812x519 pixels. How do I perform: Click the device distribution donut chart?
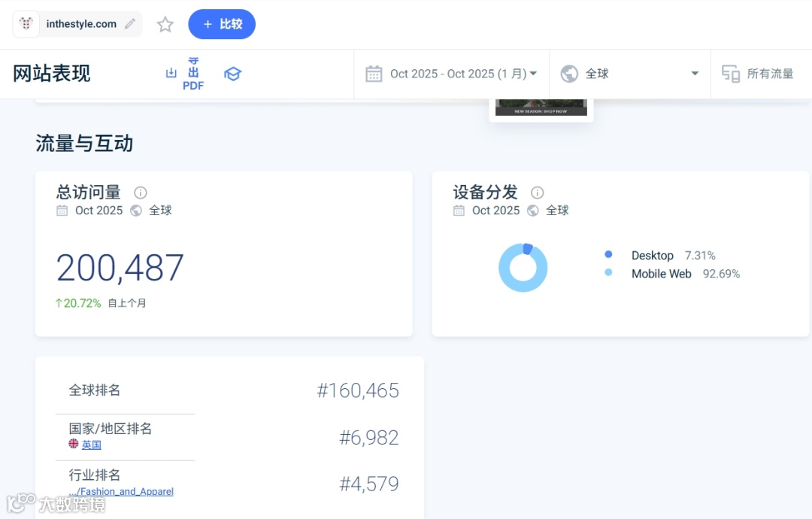[523, 267]
